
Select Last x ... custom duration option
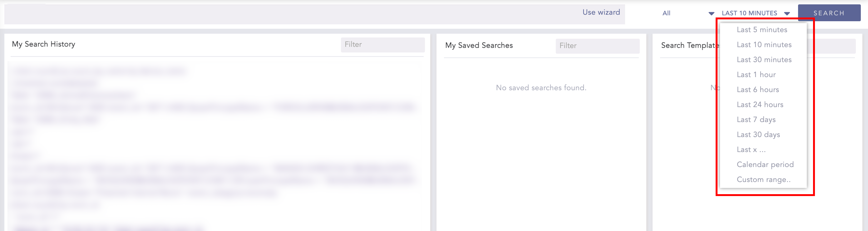coord(752,149)
